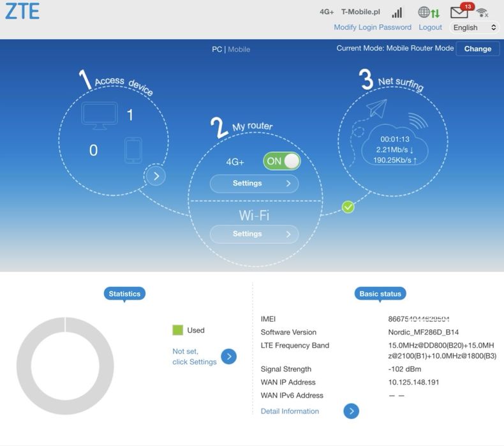Click 'Current Mode: Mobile Router Mode' text
504x446 pixels.
click(395, 48)
